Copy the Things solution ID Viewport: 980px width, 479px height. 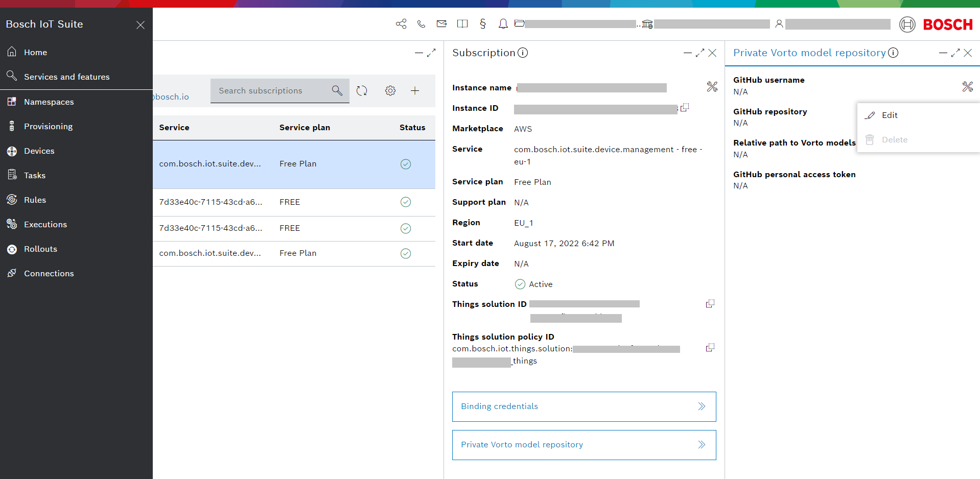tap(710, 304)
